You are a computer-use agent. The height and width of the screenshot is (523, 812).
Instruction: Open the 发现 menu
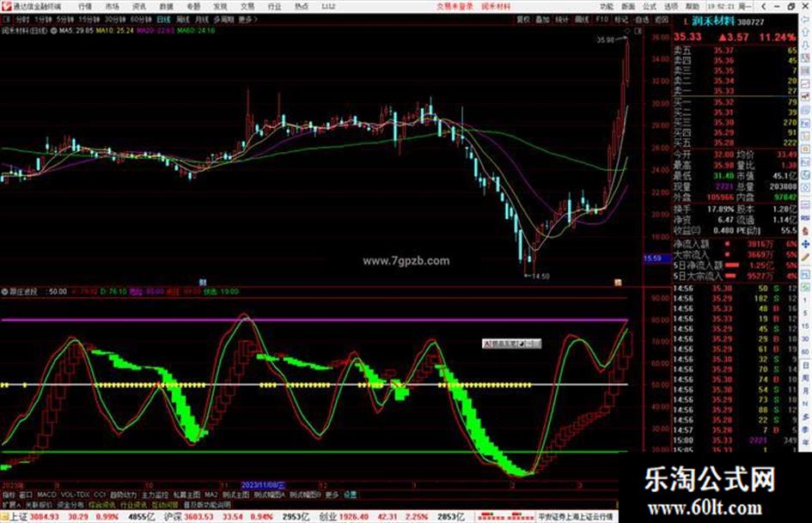220,6
